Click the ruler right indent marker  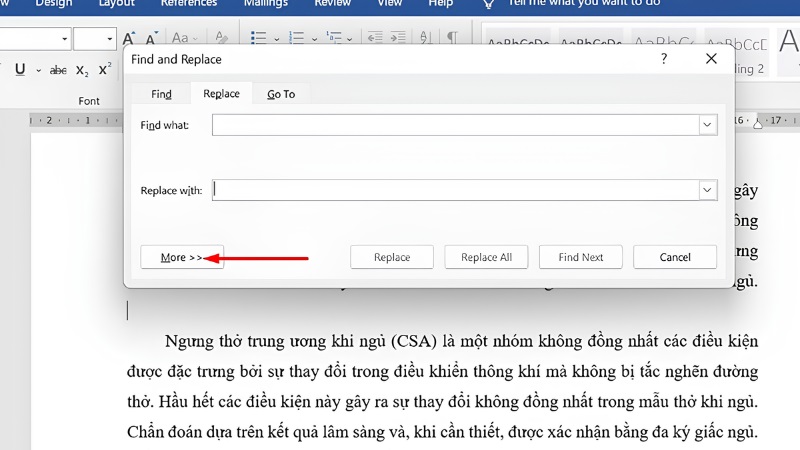tap(758, 122)
